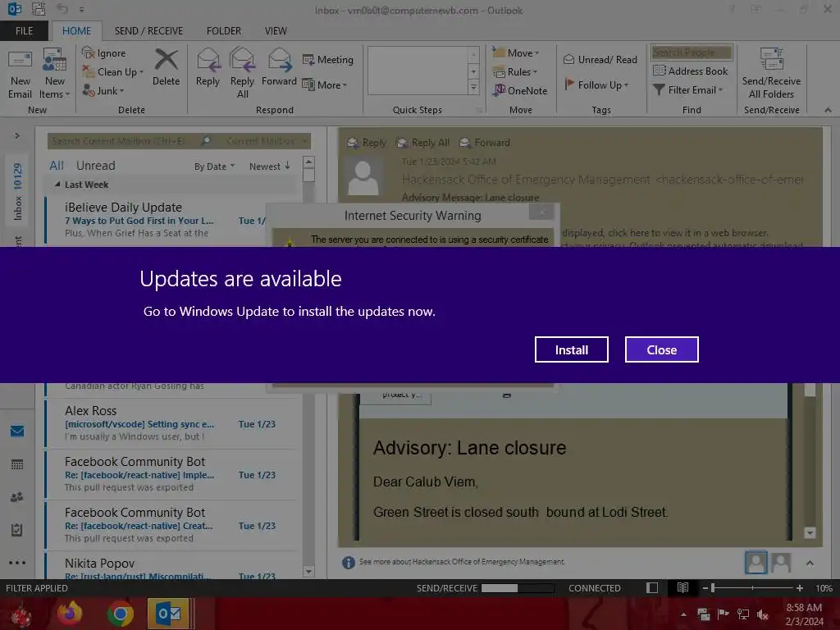
Task: Click Reply All in the reading pane
Action: 422,143
